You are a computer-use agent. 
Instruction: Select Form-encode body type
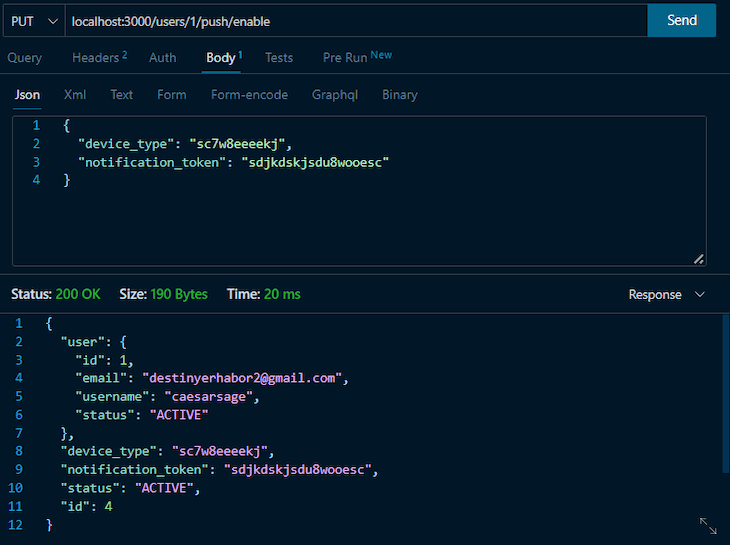pos(249,95)
